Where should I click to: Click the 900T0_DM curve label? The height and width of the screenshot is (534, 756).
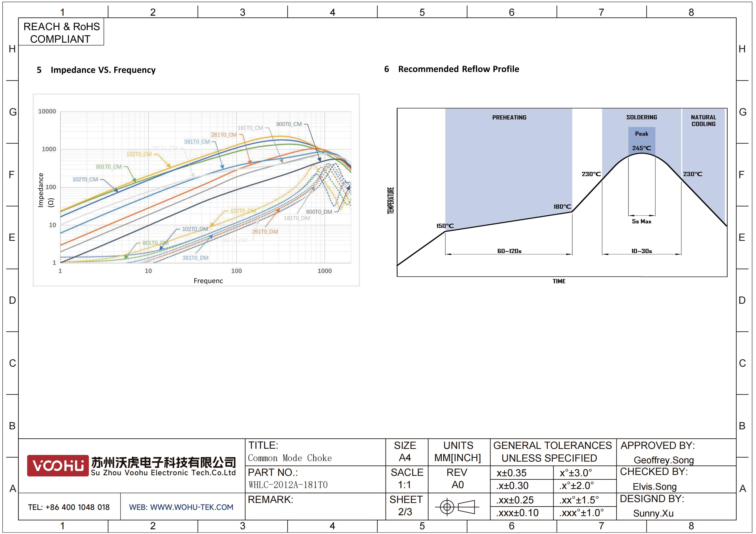319,212
